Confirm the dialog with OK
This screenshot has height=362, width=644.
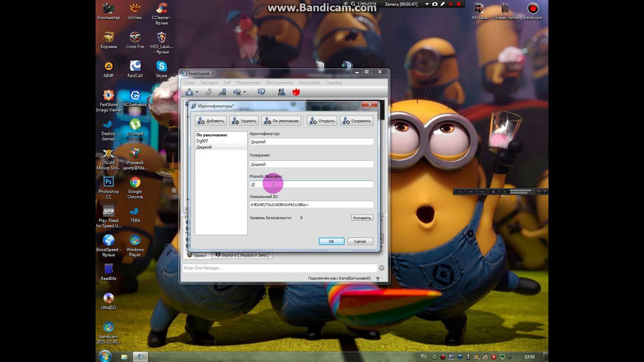(332, 241)
